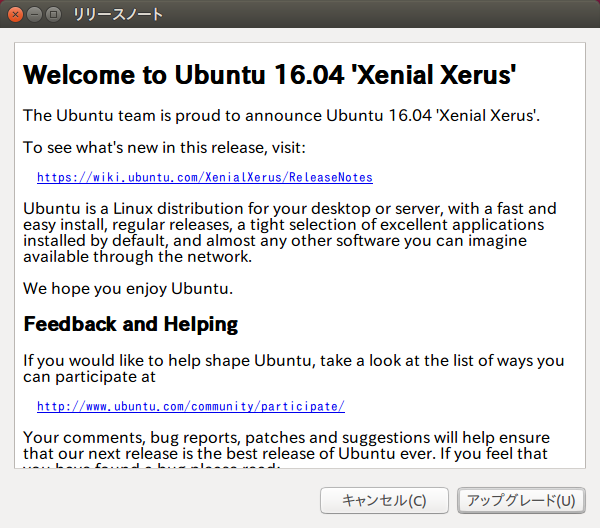This screenshot has height=528, width=600.
Task: Click the 'Welcome to Ubuntu 16.04' heading
Action: click(269, 75)
